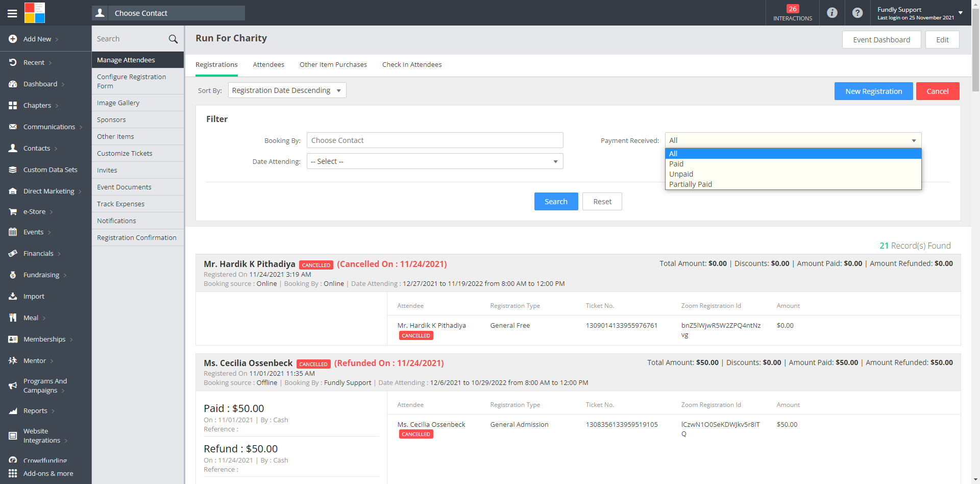Click the Financials icon
980x484 pixels.
point(13,253)
